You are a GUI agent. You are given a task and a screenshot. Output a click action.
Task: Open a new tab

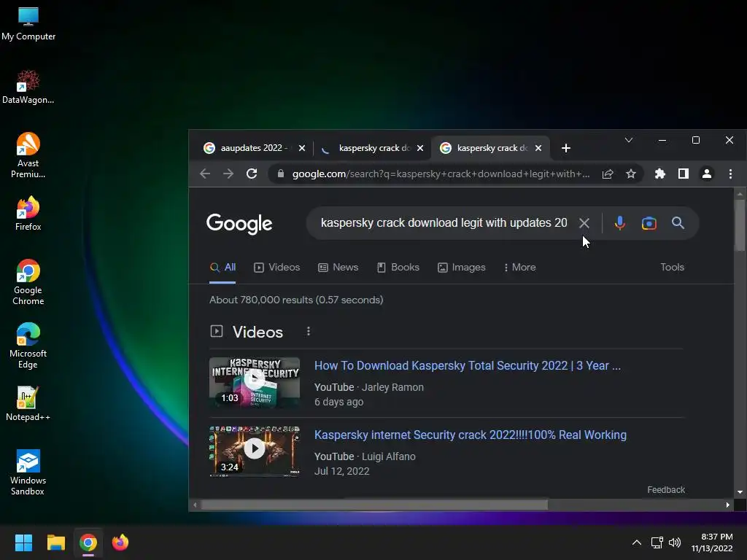pyautogui.click(x=566, y=148)
